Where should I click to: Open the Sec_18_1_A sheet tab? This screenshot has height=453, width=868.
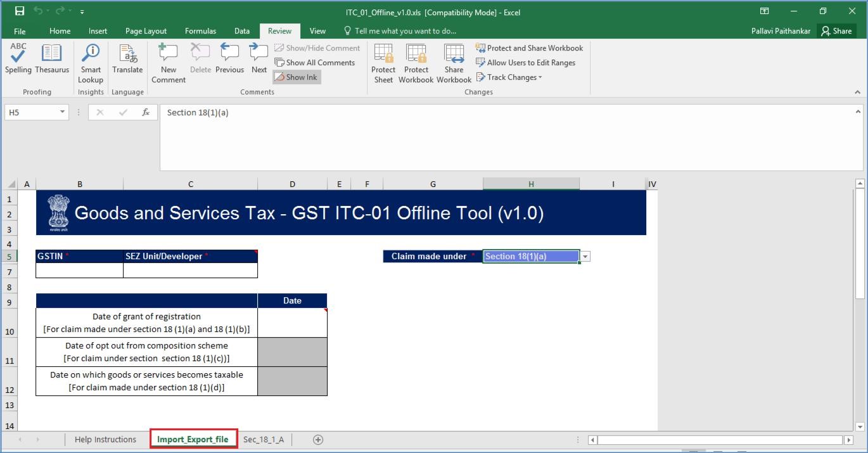264,439
